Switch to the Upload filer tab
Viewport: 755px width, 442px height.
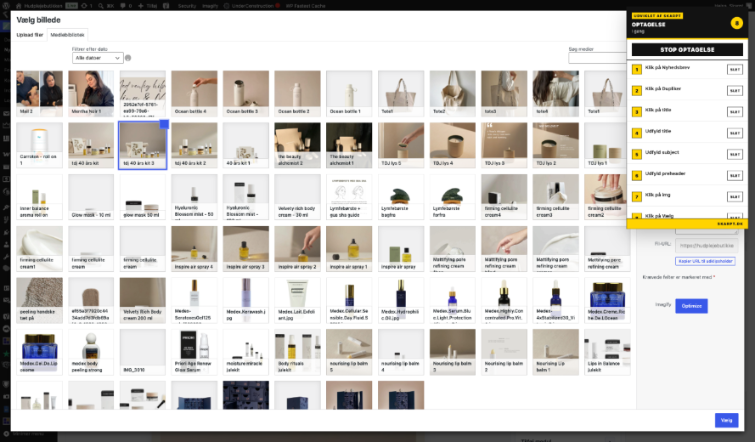[x=30, y=35]
